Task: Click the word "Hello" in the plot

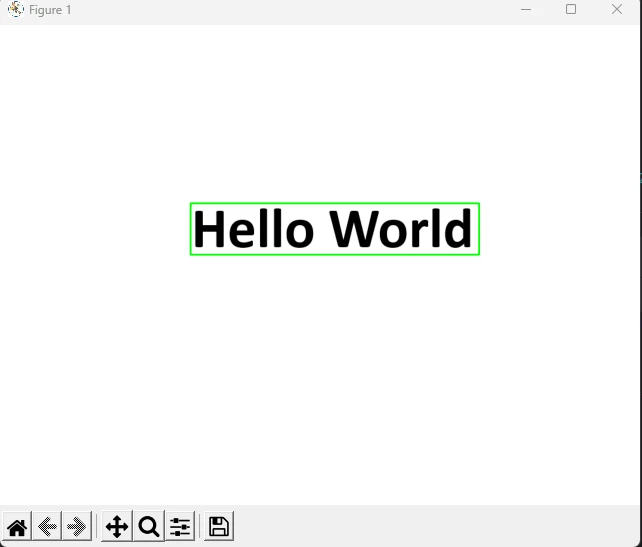Action: point(252,229)
